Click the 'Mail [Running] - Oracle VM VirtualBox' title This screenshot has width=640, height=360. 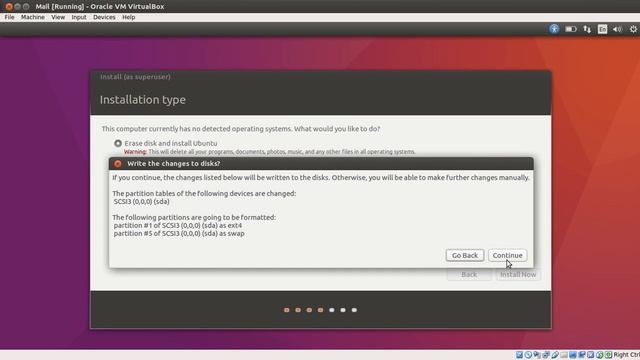click(x=100, y=7)
